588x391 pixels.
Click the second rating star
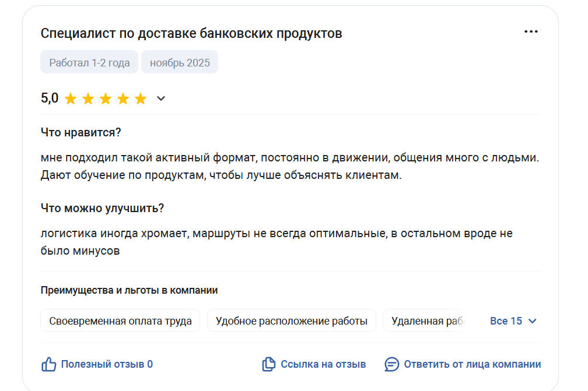pyautogui.click(x=88, y=98)
